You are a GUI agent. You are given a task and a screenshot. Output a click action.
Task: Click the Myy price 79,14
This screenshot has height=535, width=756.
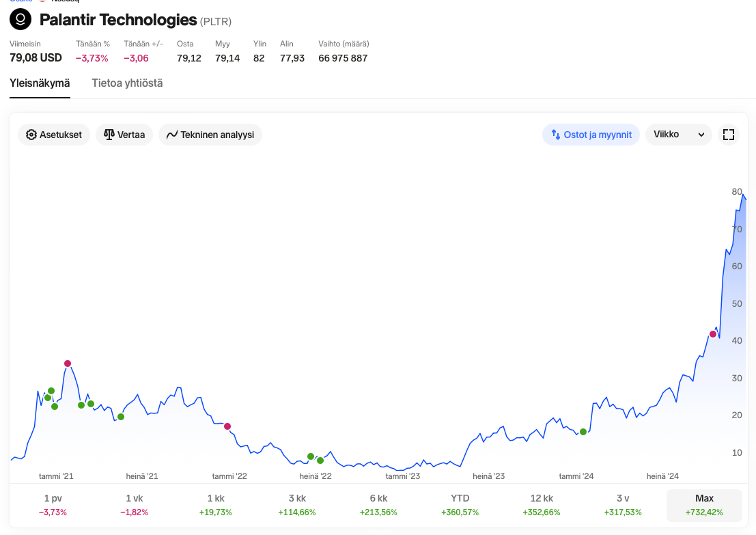[227, 58]
